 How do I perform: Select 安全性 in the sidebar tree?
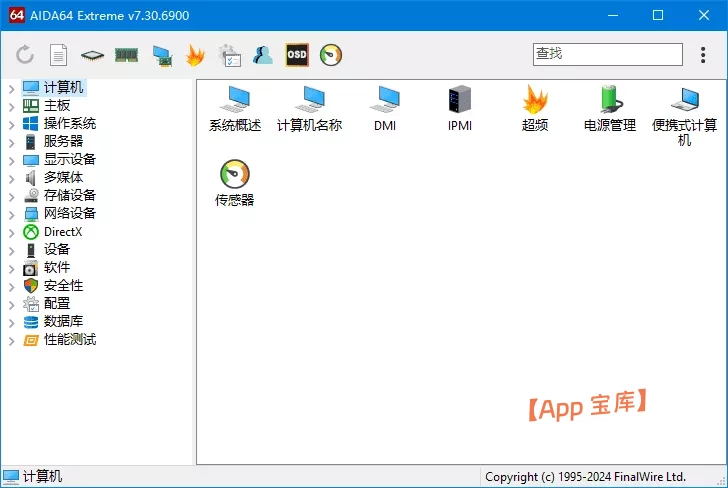point(53,286)
